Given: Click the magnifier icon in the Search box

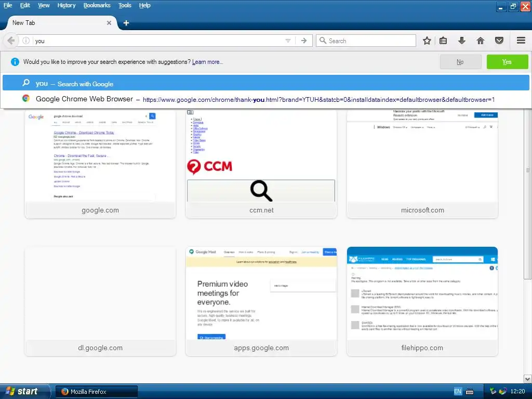Looking at the screenshot, I should (323, 41).
